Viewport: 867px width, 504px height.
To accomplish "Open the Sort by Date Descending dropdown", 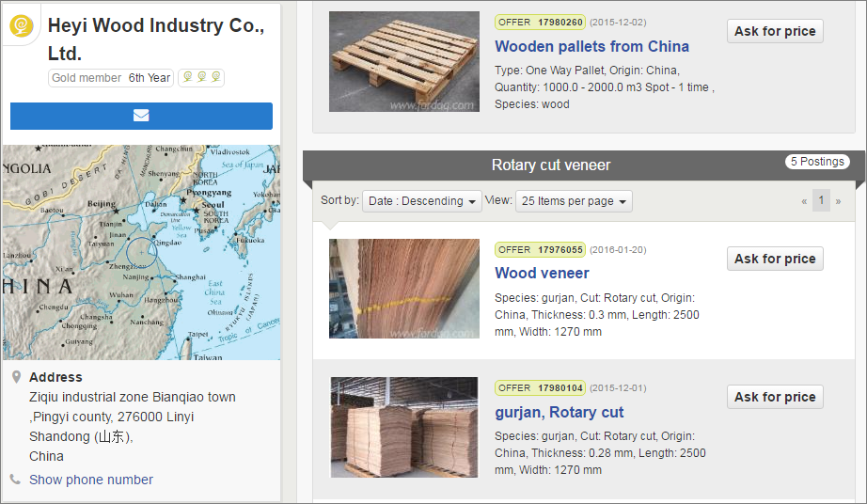I will [422, 201].
